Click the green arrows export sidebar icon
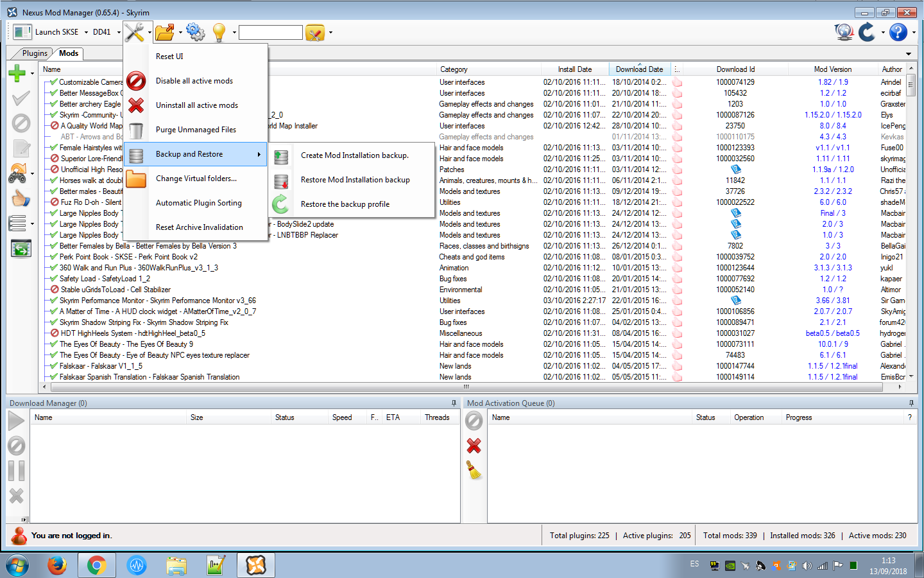 pyautogui.click(x=21, y=249)
